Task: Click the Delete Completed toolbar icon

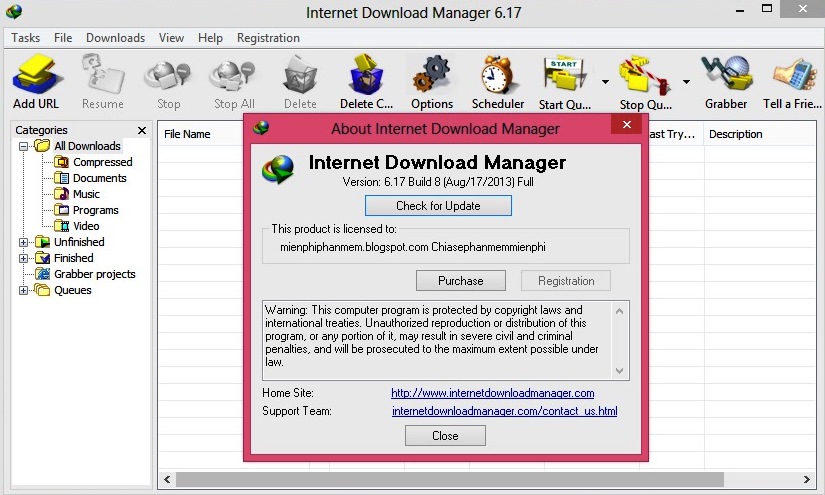Action: coord(366,74)
